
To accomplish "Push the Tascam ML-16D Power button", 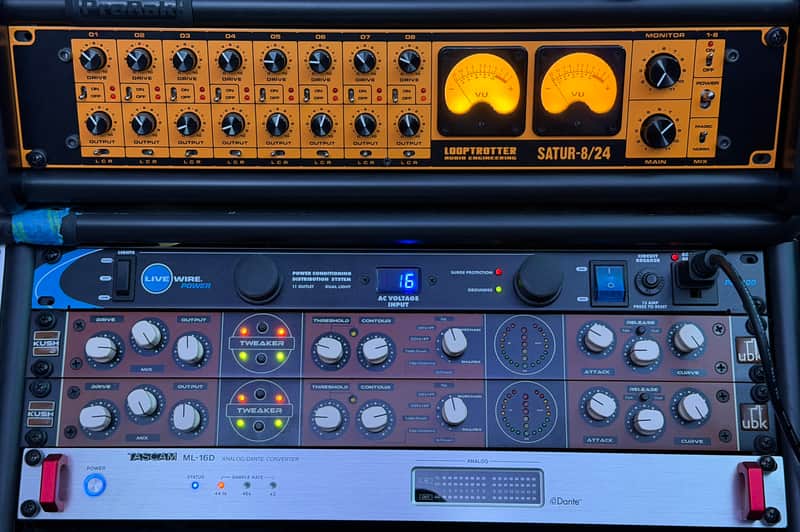I will (x=95, y=485).
